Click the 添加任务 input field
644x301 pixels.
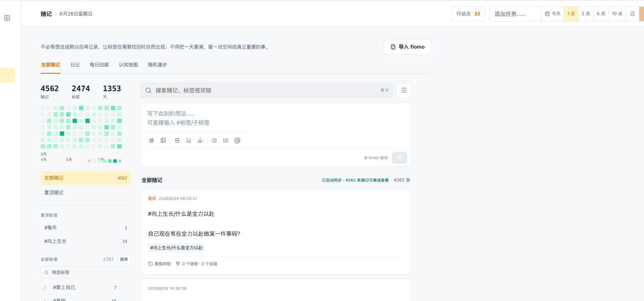click(x=515, y=14)
